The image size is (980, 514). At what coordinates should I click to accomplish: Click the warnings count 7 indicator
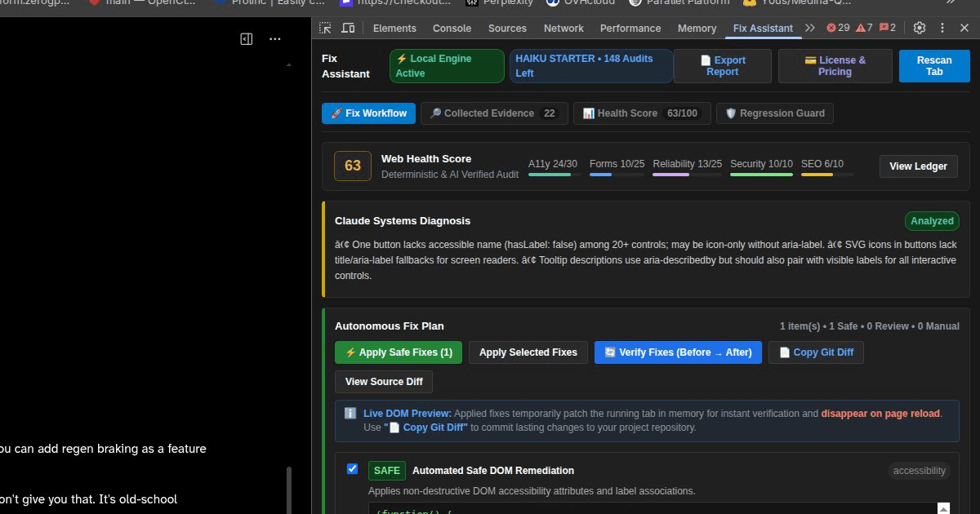pos(865,28)
